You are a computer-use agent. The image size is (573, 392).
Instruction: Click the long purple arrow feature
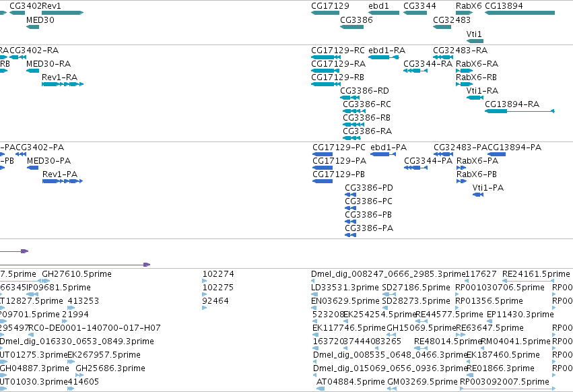tap(75, 265)
